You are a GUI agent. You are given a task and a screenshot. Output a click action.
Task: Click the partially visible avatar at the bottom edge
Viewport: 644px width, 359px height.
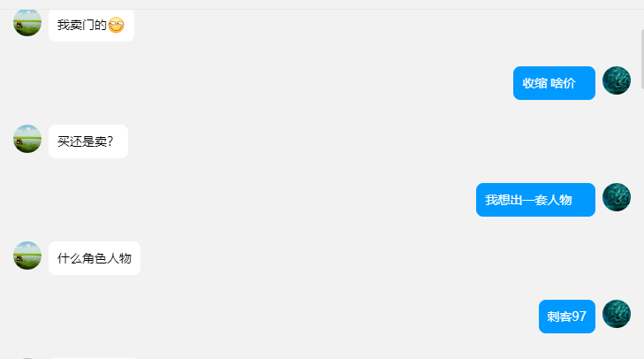(27, 358)
